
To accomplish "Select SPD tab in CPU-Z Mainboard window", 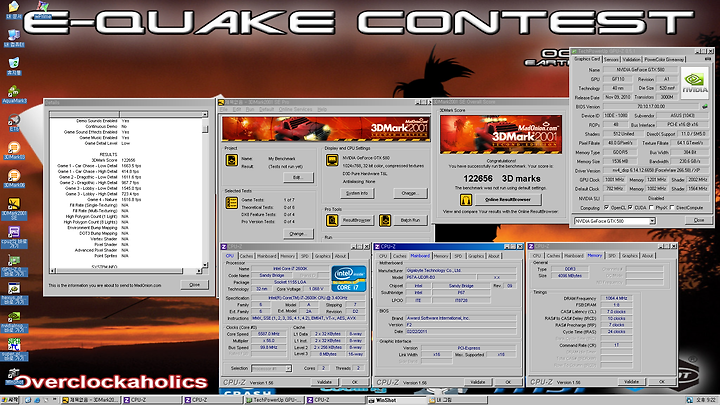I will coord(458,256).
